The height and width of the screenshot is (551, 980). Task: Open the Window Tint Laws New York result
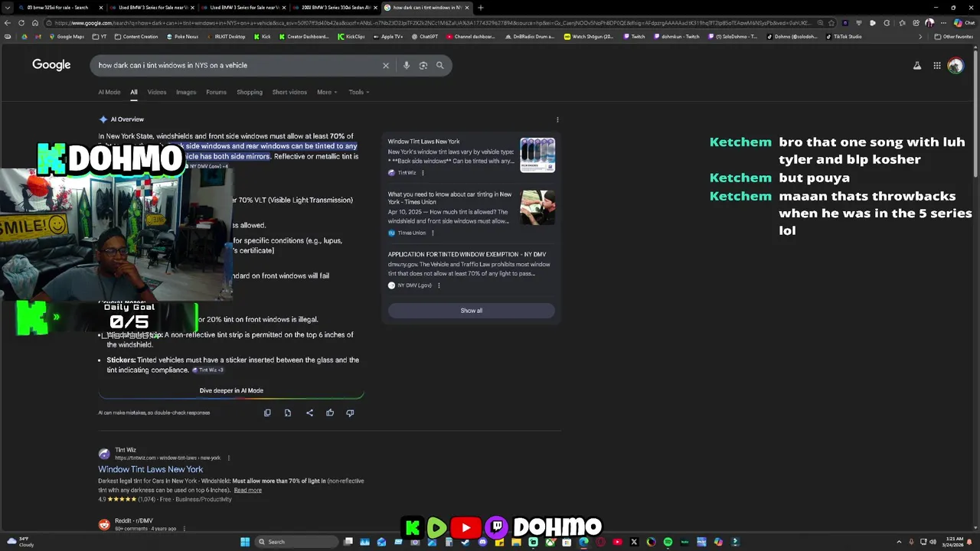point(150,469)
